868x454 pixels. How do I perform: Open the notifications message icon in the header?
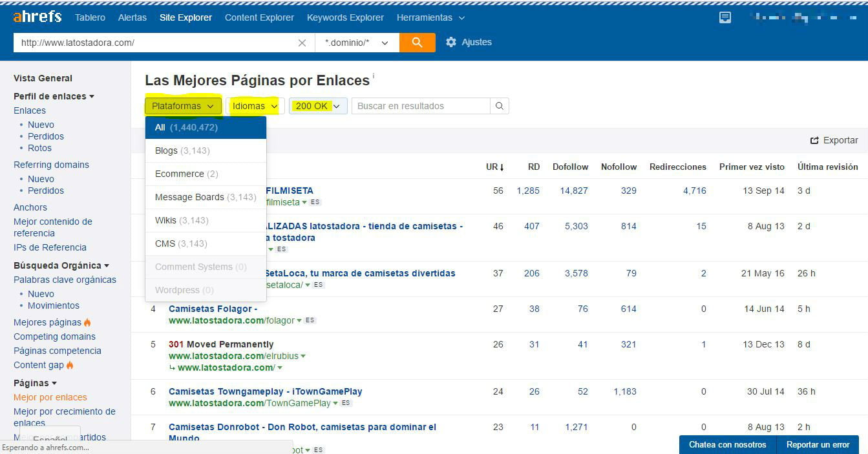pyautogui.click(x=725, y=17)
